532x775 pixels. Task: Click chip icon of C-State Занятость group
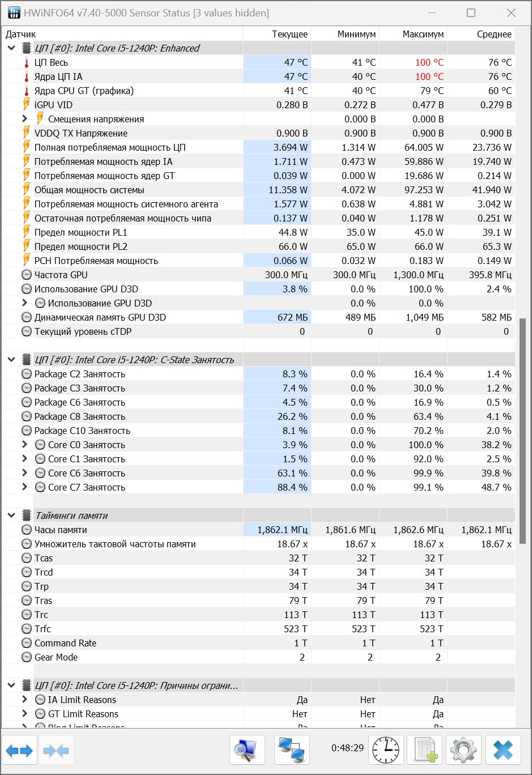(x=26, y=360)
